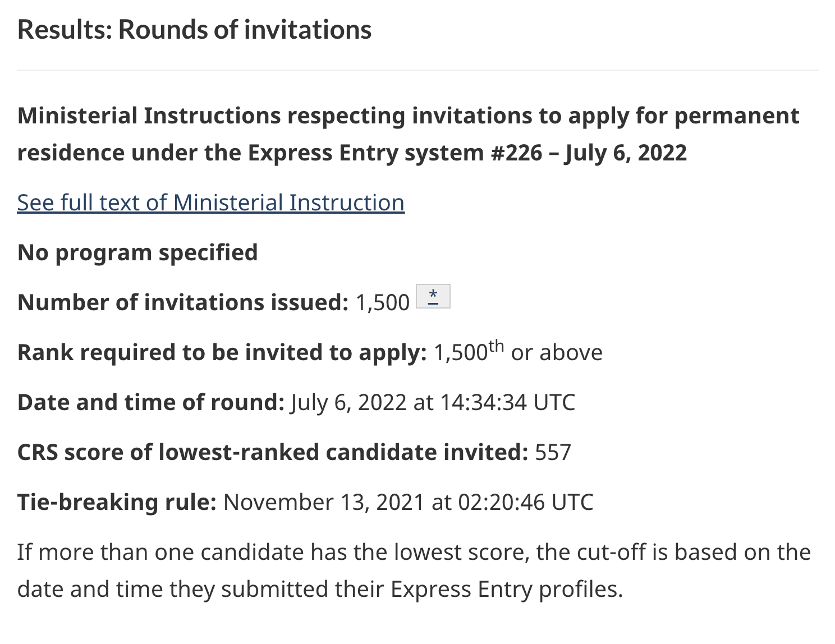Viewport: 835px width, 644px height.
Task: Select the July 6, 2022 at 14:34:34 UTC value
Action: point(433,403)
